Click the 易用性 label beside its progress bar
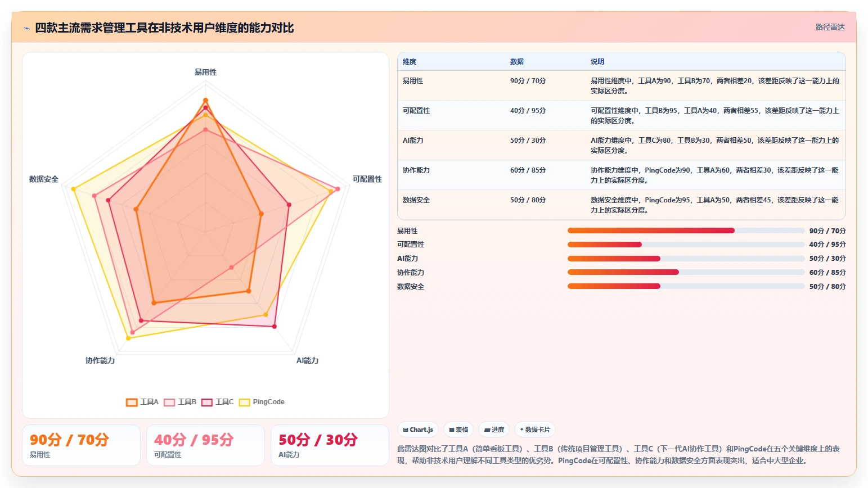The width and height of the screenshot is (868, 488). point(407,231)
